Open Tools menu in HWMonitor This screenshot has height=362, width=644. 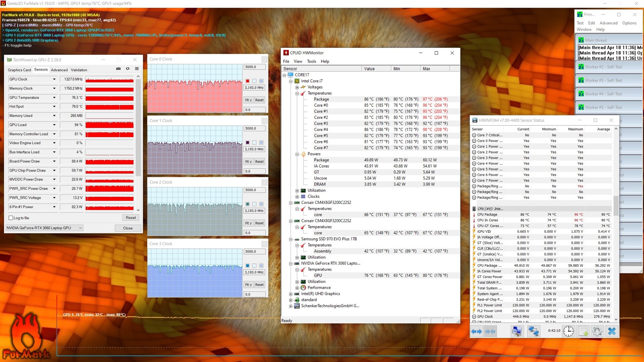coord(312,61)
